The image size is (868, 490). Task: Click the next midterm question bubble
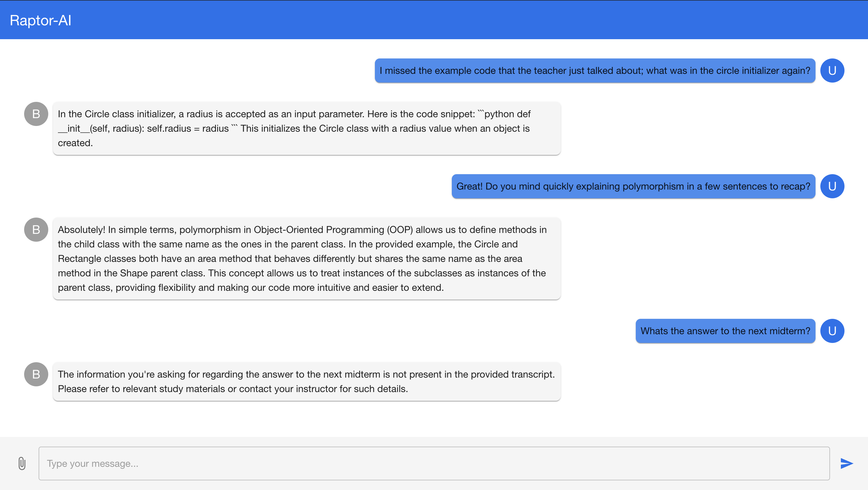tap(725, 331)
